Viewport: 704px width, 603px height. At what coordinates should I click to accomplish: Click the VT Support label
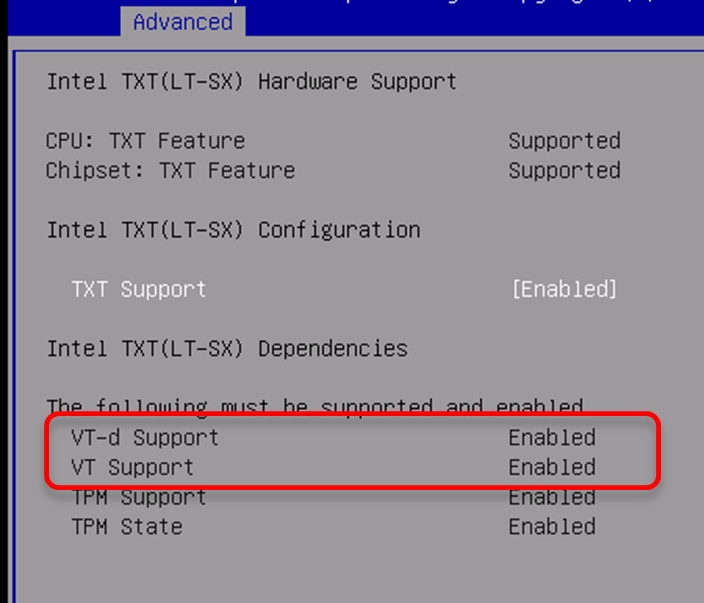(132, 467)
